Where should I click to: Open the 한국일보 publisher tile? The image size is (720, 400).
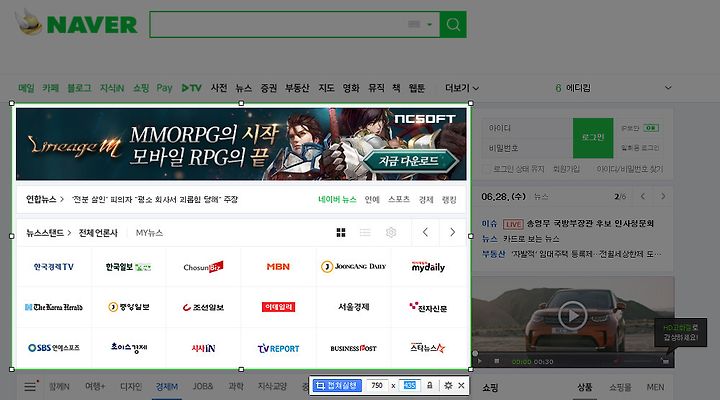[129, 266]
